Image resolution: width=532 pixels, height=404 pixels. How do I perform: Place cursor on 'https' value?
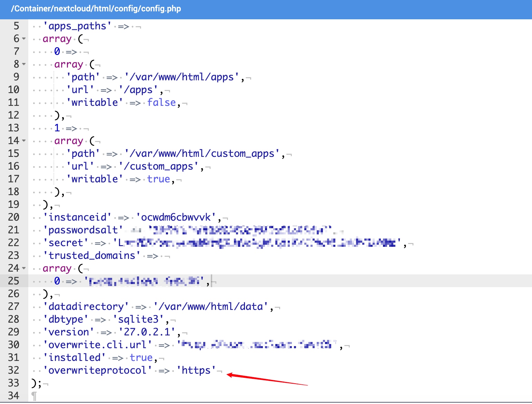pyautogui.click(x=196, y=370)
